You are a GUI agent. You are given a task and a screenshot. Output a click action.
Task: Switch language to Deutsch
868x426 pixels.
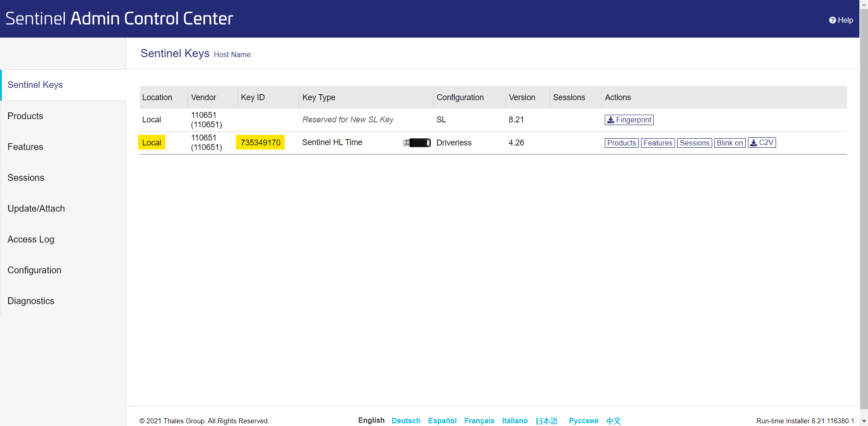[x=406, y=421]
